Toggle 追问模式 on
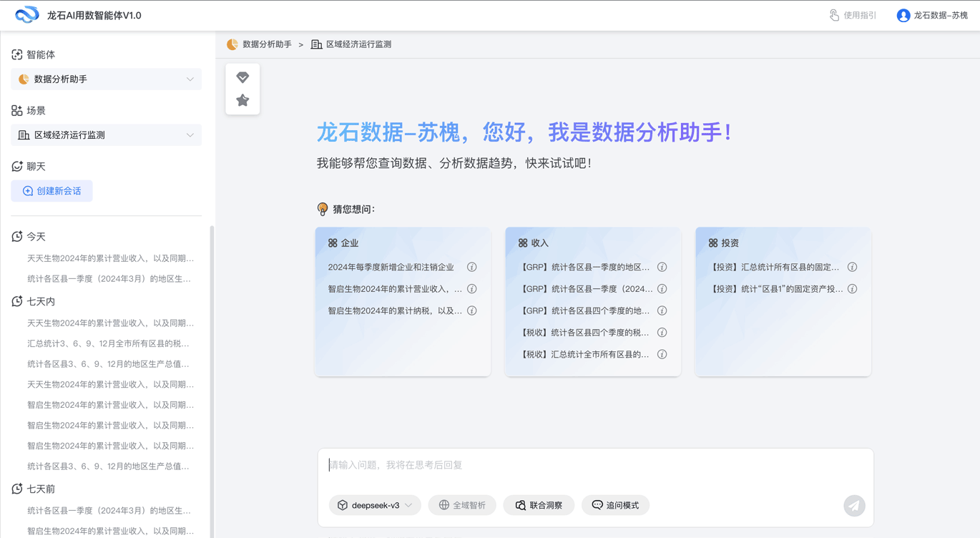980x538 pixels. 615,505
